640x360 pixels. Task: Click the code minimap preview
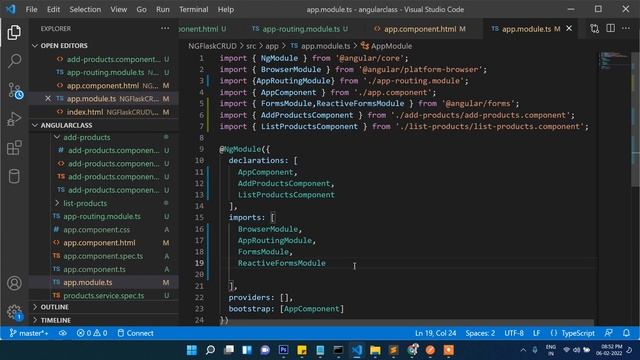[614, 60]
